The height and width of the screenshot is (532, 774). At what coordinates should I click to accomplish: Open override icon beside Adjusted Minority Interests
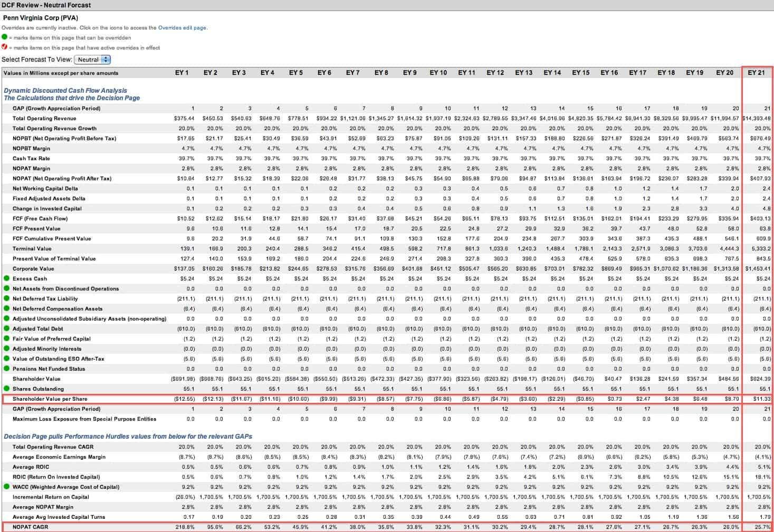pyautogui.click(x=6, y=349)
